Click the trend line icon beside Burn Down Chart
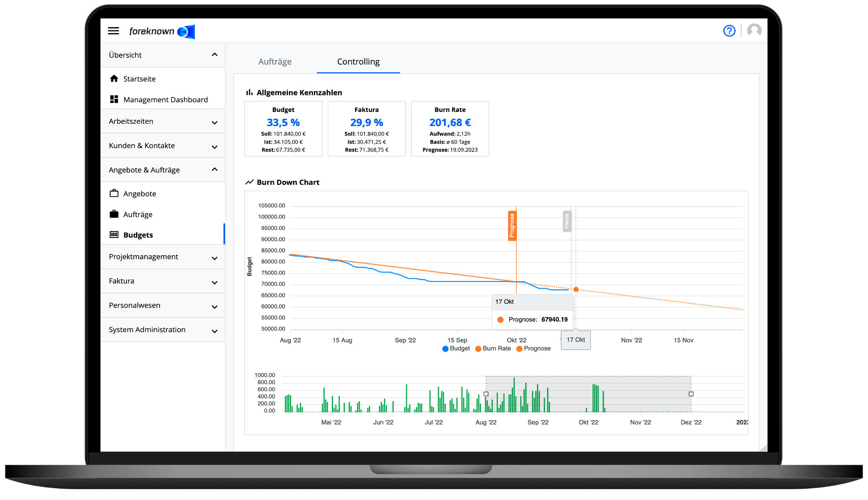The width and height of the screenshot is (868, 500). point(249,182)
